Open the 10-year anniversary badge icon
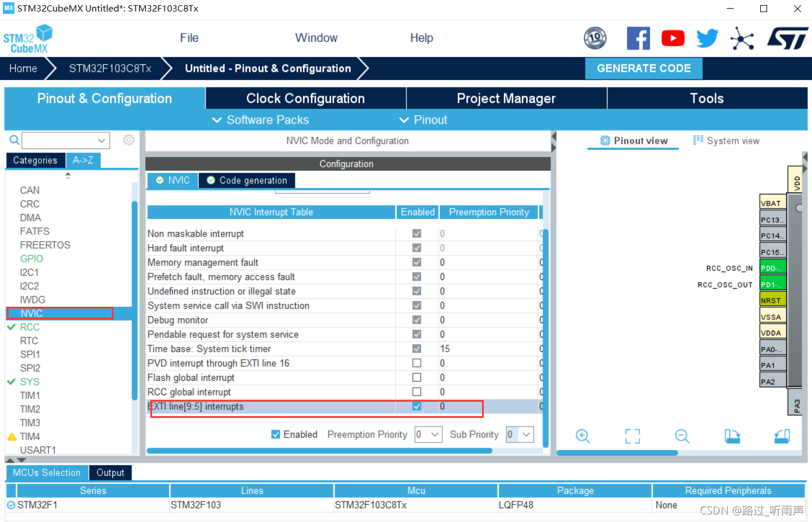The height and width of the screenshot is (522, 812). click(x=595, y=39)
